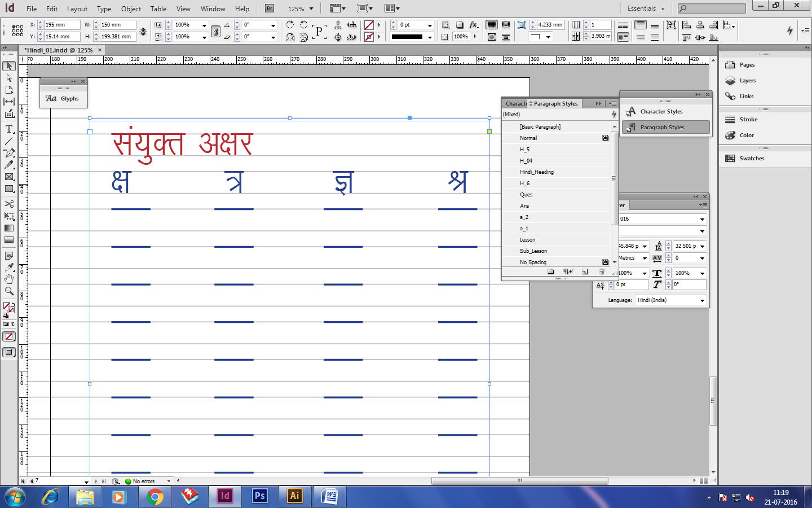Rotate selection 90 degrees counter-clockwise
Screen dimensions: 812x508
click(304, 25)
